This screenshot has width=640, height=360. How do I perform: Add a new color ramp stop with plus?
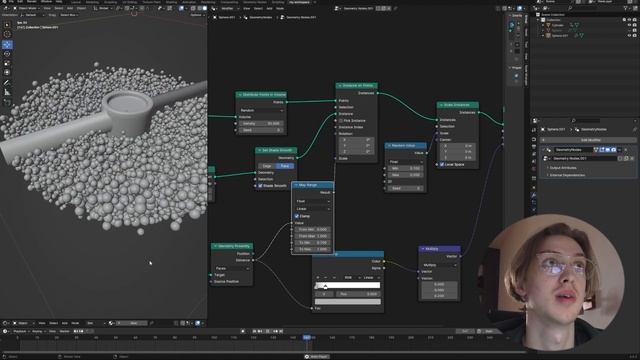(318, 278)
